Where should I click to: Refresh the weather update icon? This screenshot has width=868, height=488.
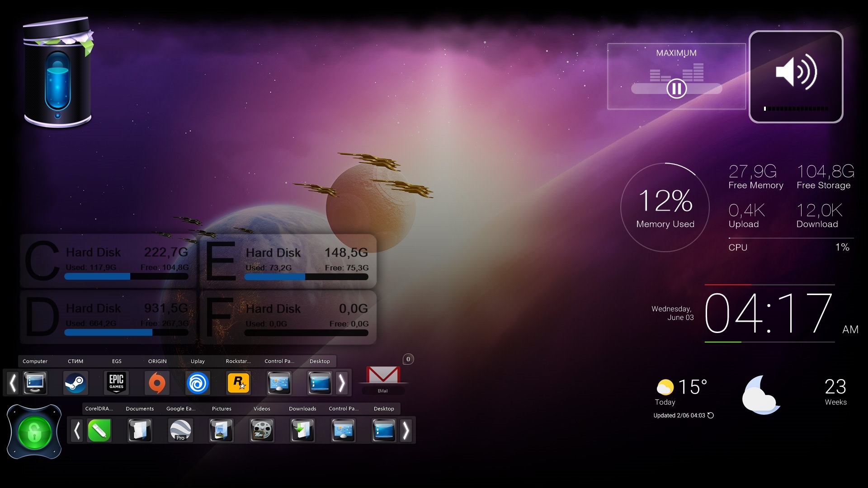pyautogui.click(x=711, y=415)
